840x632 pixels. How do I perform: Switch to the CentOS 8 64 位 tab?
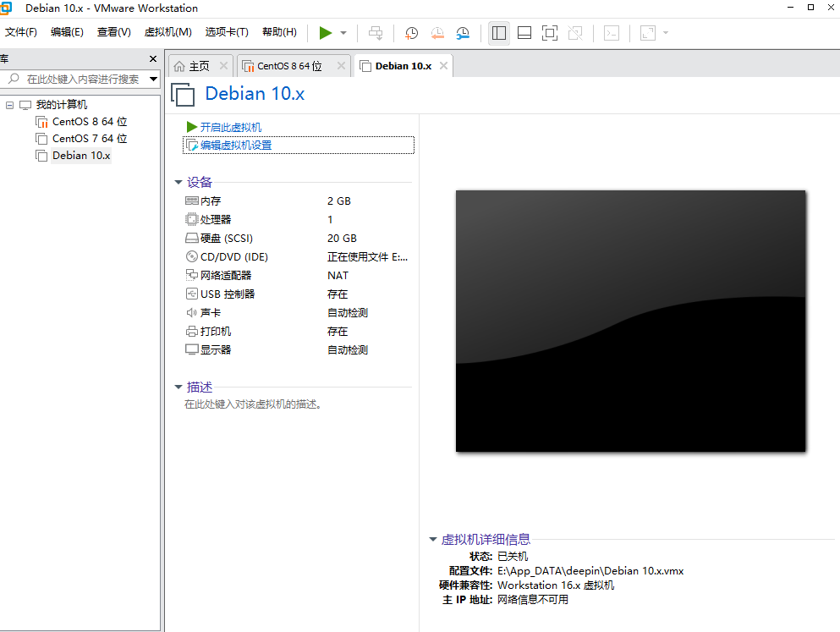289,66
